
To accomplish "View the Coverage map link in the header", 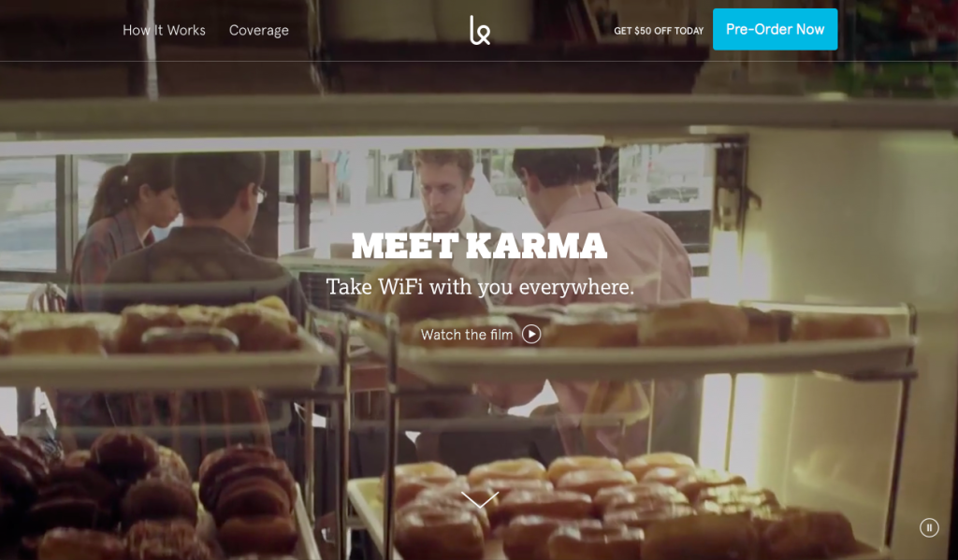I will point(258,30).
